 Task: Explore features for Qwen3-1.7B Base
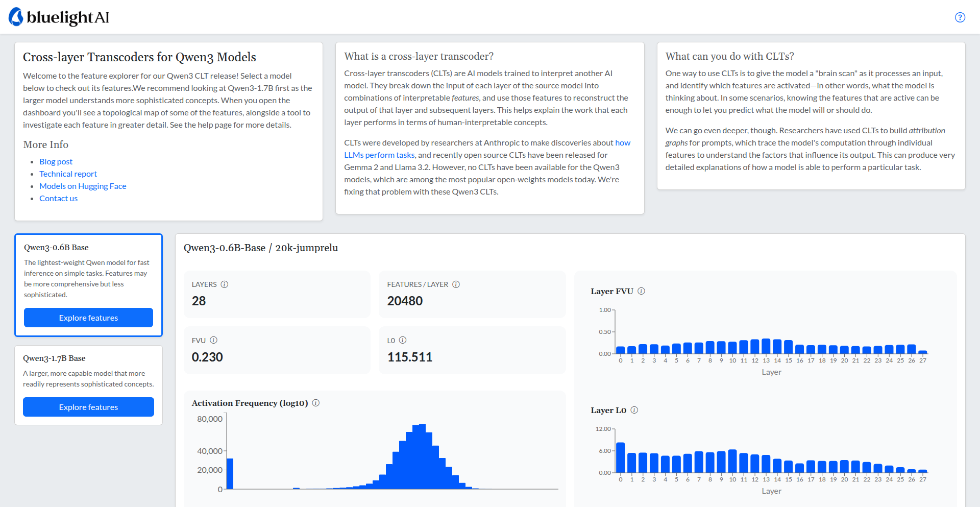(88, 407)
